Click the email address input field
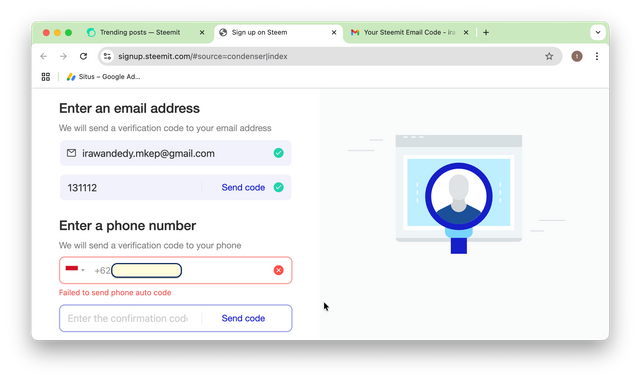Viewport: 640px width, 381px height. pyautogui.click(x=176, y=153)
